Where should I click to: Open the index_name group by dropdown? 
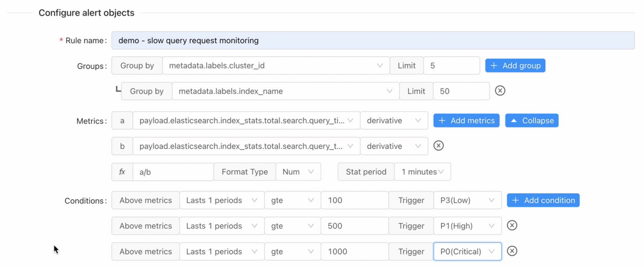pos(285,91)
